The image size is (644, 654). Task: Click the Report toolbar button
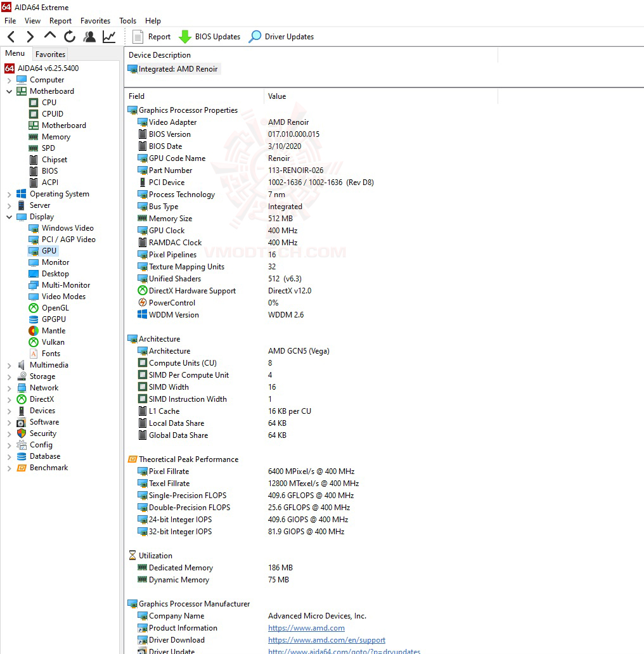click(x=151, y=37)
